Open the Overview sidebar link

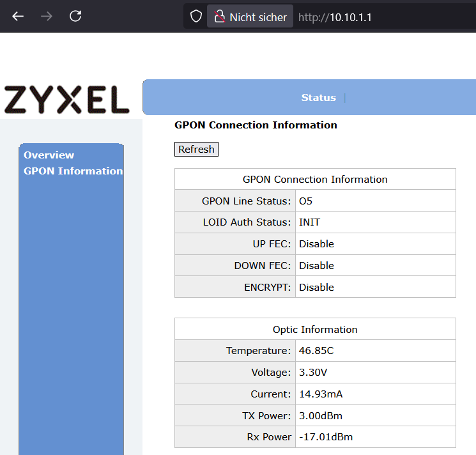[x=49, y=155]
